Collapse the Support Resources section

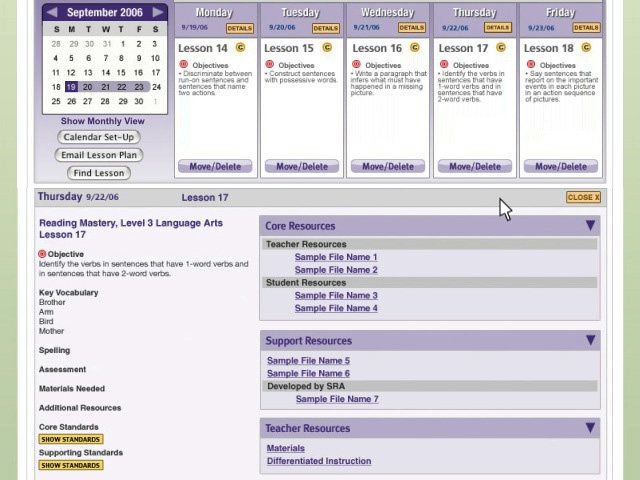(590, 341)
